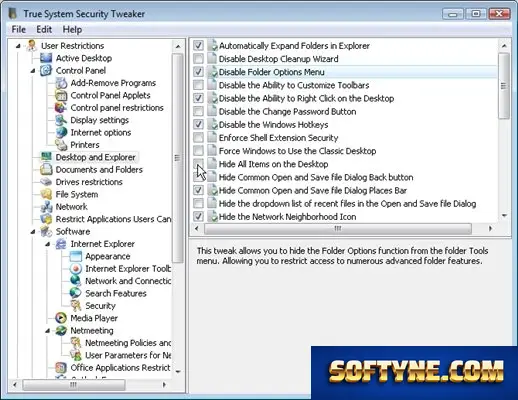Select the Security keys icon under Internet Explorer
518x400 pixels.
click(76, 306)
